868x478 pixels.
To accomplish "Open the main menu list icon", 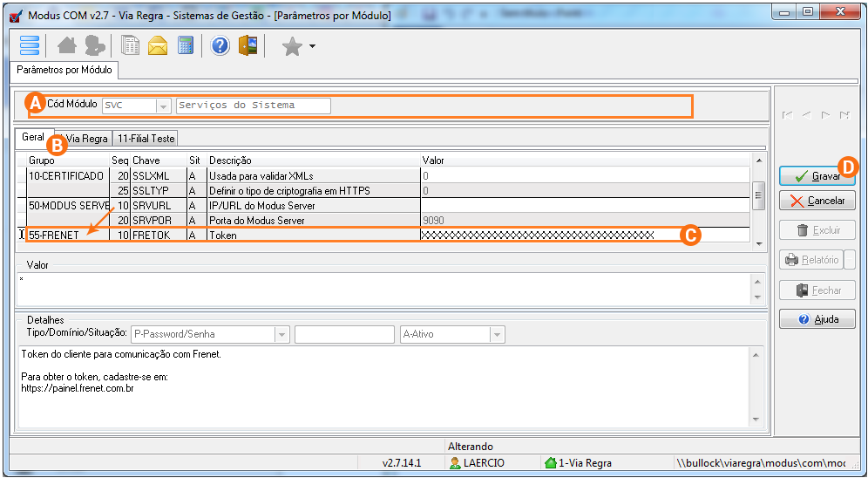I will (x=31, y=45).
